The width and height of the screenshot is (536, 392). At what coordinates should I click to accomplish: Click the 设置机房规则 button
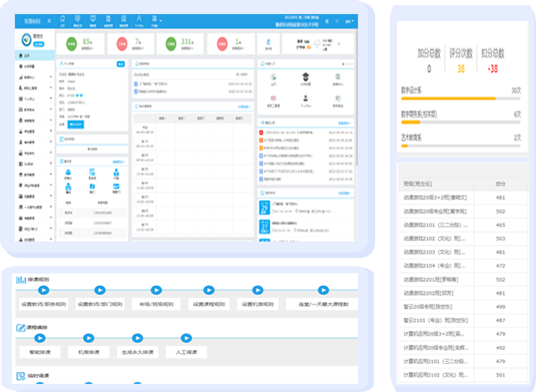click(x=259, y=304)
